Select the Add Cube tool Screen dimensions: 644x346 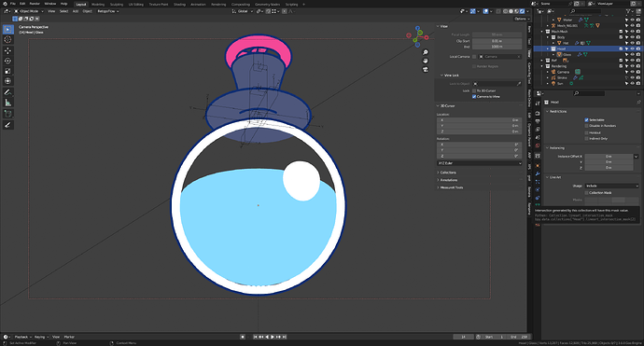coord(7,114)
